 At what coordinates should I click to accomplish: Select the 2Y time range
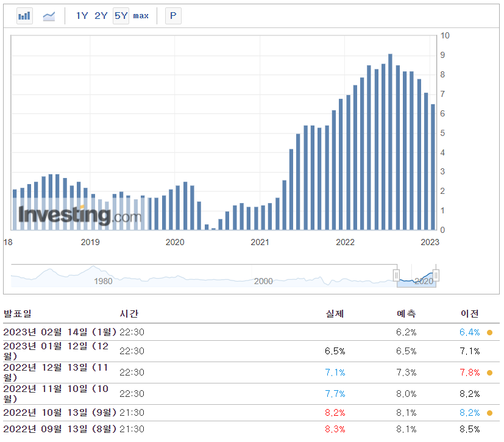pyautogui.click(x=101, y=16)
